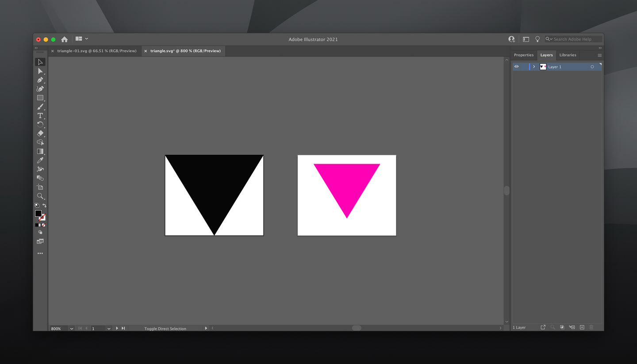Click the Stroke (none) color box

click(x=43, y=218)
